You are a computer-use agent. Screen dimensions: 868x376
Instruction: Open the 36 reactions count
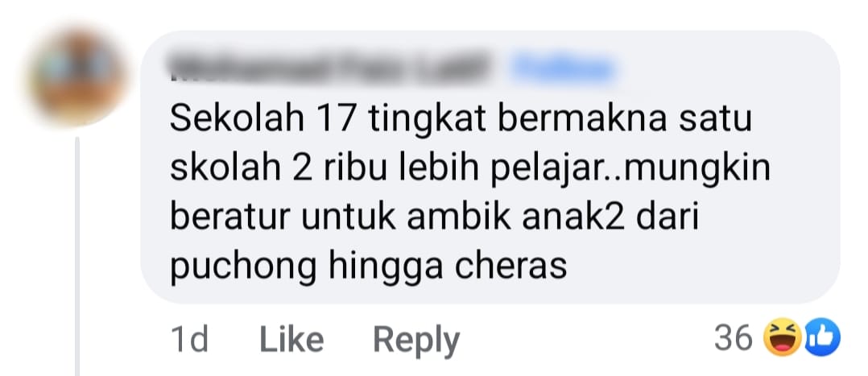pos(733,338)
